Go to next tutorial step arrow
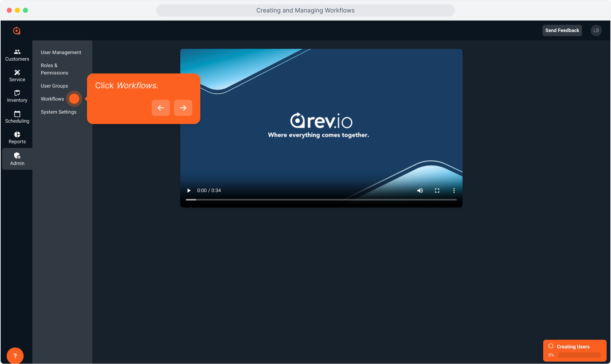This screenshot has height=364, width=611. click(x=183, y=108)
